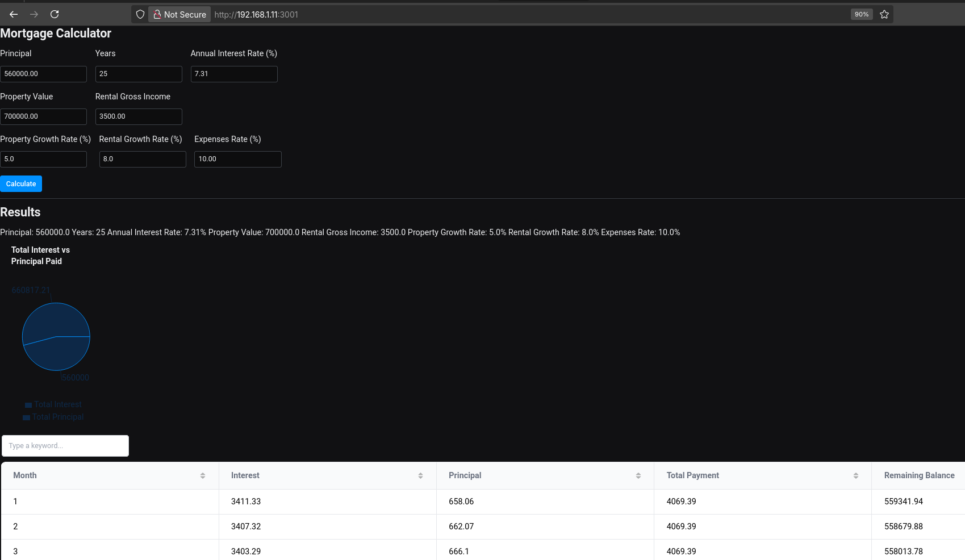Click the Annual Interest Rate field
This screenshot has height=560, width=965.
pos(234,74)
